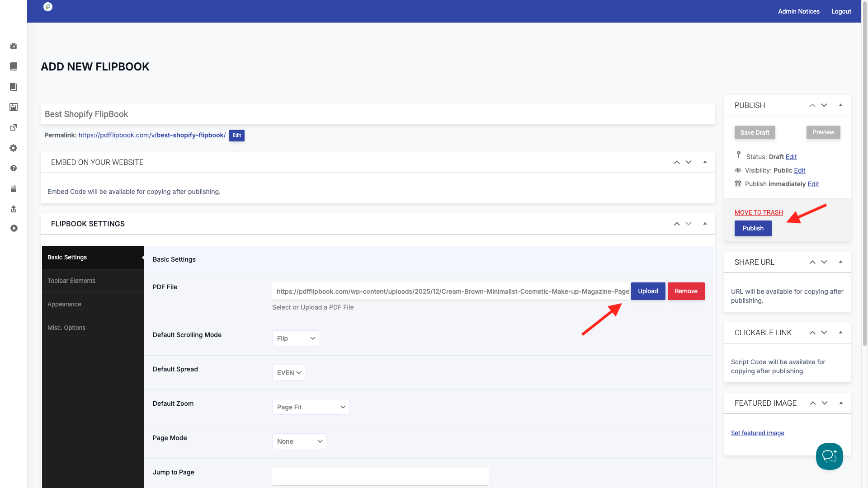Click the document page sidebar icon
Image resolution: width=868 pixels, height=488 pixels.
(14, 188)
